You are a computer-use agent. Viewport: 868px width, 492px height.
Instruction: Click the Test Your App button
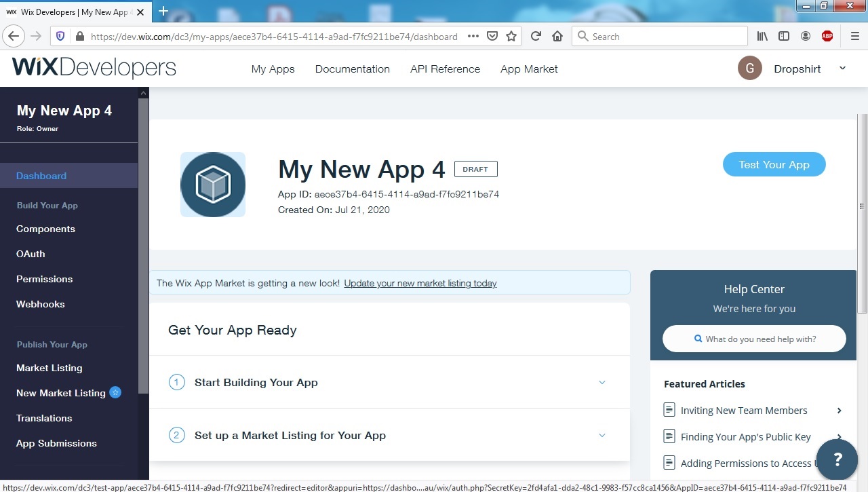(774, 164)
